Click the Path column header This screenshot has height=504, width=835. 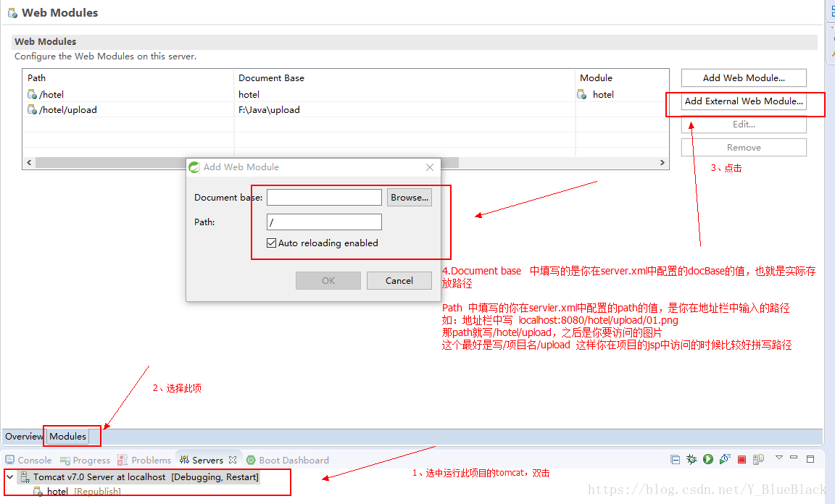(128, 77)
